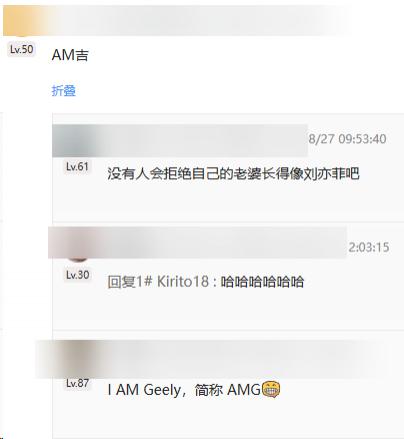Click the 哈哈哈哈哈哈 reply text
The height and width of the screenshot is (439, 404).
point(262,282)
